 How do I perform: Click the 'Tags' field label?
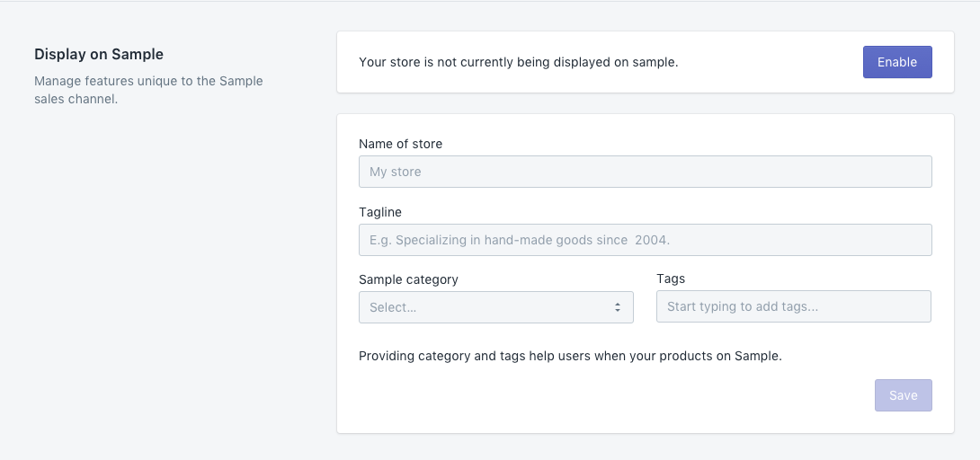coord(671,279)
